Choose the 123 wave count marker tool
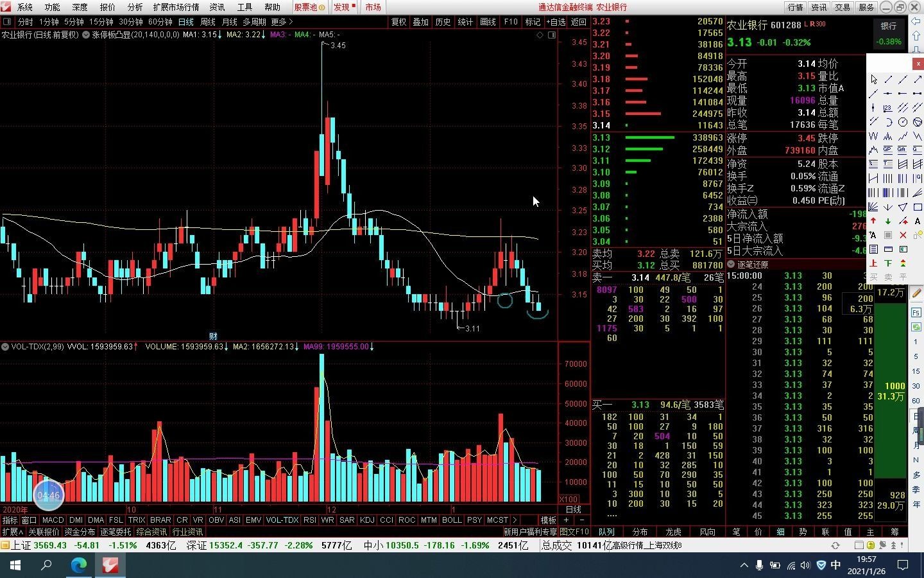 click(888, 107)
